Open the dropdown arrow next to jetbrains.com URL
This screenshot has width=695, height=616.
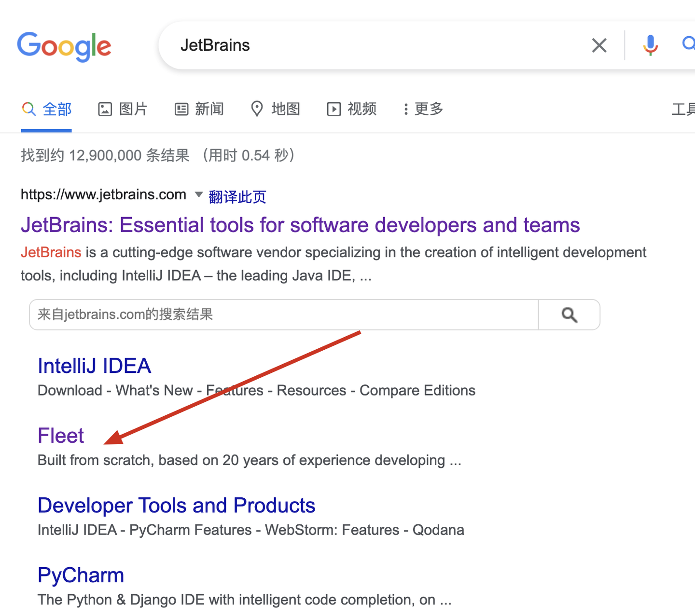[198, 194]
